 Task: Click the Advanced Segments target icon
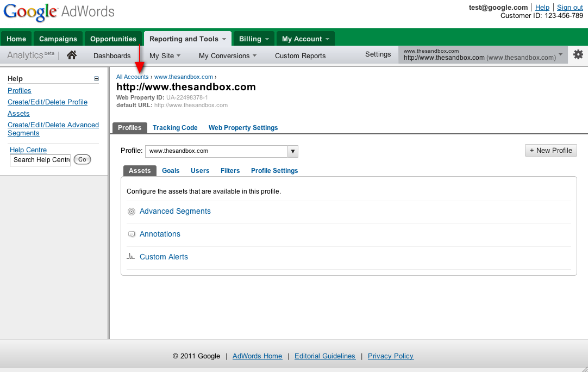pyautogui.click(x=132, y=212)
